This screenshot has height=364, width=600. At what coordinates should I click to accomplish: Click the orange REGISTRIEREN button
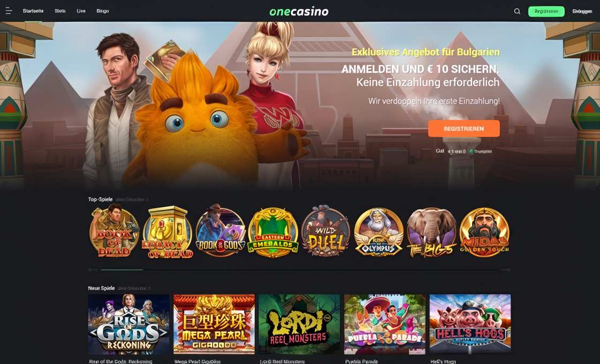click(464, 128)
